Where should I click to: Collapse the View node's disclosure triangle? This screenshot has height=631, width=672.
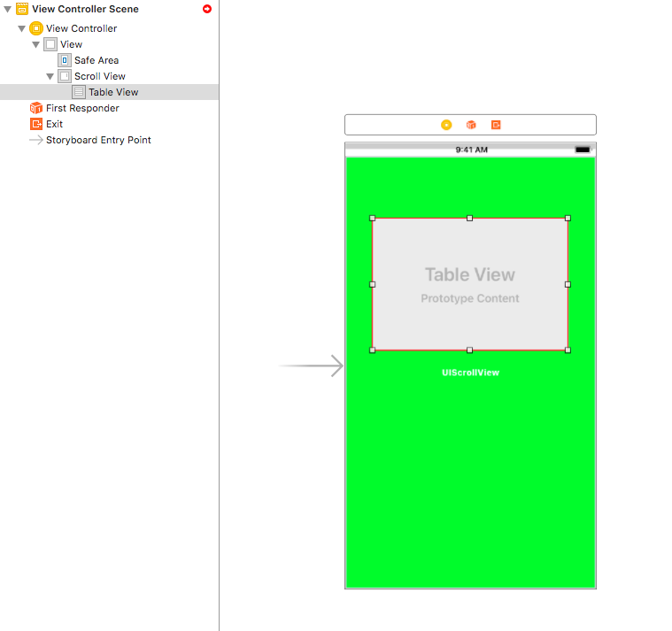tap(36, 44)
